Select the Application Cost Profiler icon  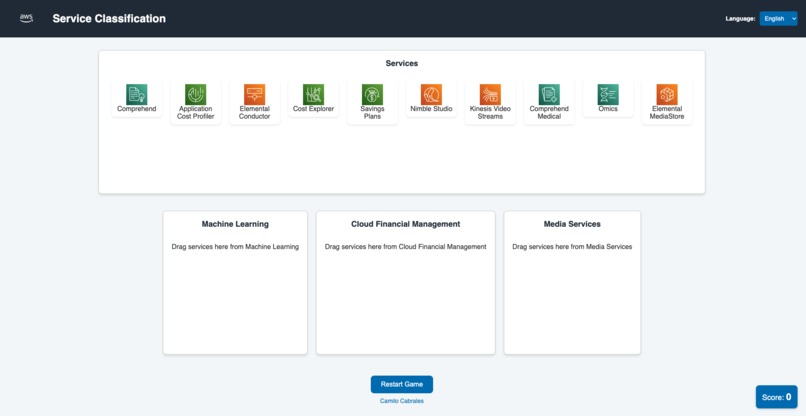(x=195, y=95)
